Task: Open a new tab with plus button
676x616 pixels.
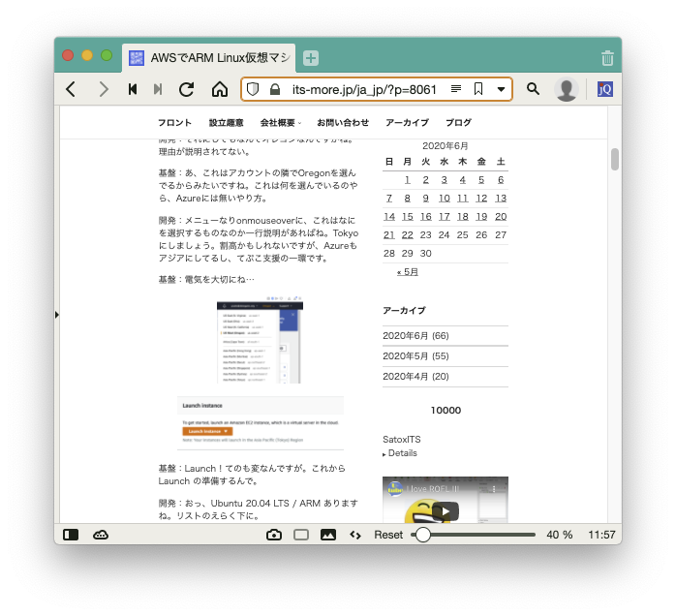Action: [x=311, y=58]
